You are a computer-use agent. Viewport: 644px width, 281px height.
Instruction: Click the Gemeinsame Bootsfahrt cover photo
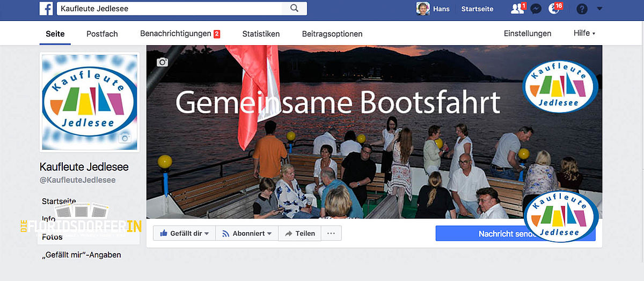coord(374,132)
